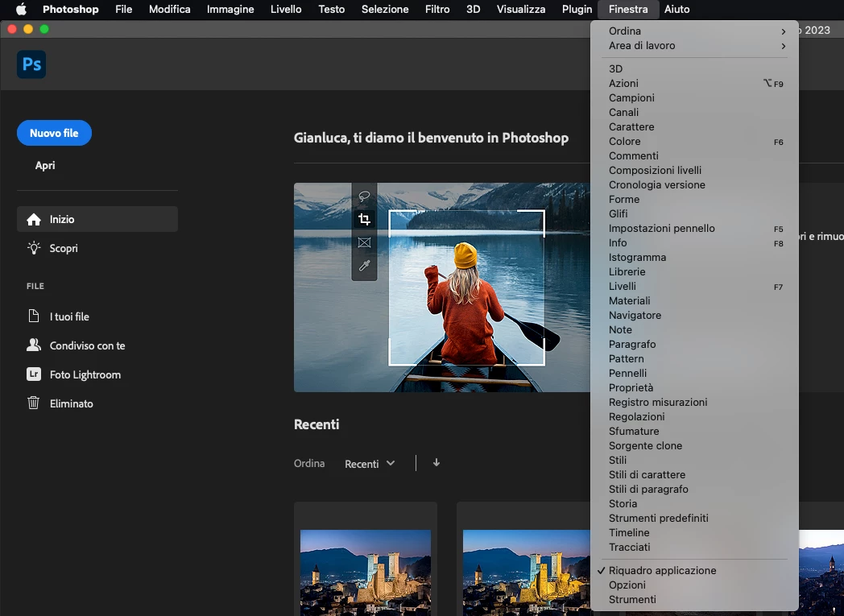
Task: Open the Selezione menu
Action: coord(385,9)
